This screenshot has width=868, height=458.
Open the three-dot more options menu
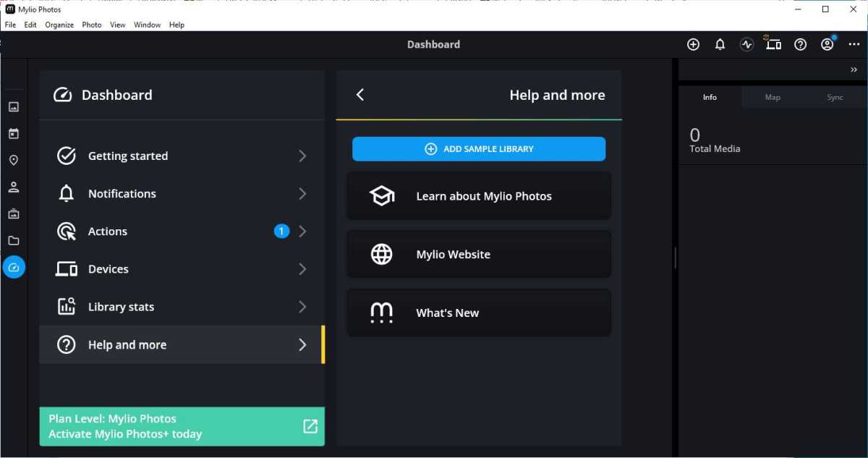click(854, 44)
